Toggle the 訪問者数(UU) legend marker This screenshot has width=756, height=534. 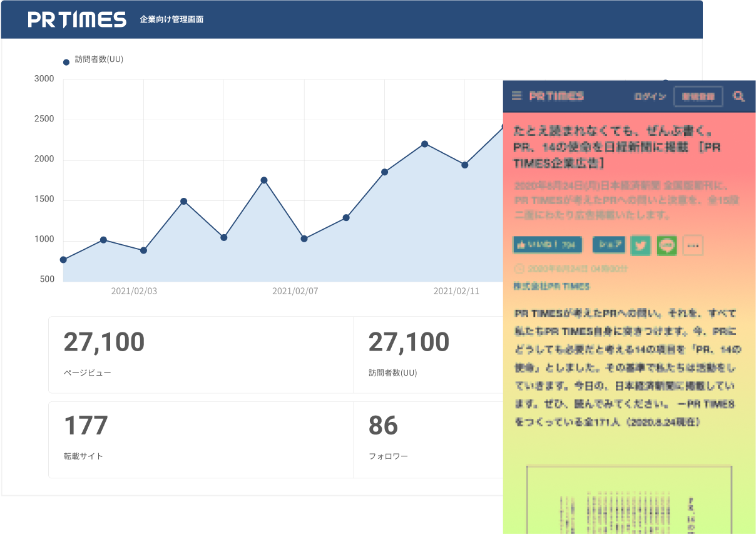coord(66,61)
